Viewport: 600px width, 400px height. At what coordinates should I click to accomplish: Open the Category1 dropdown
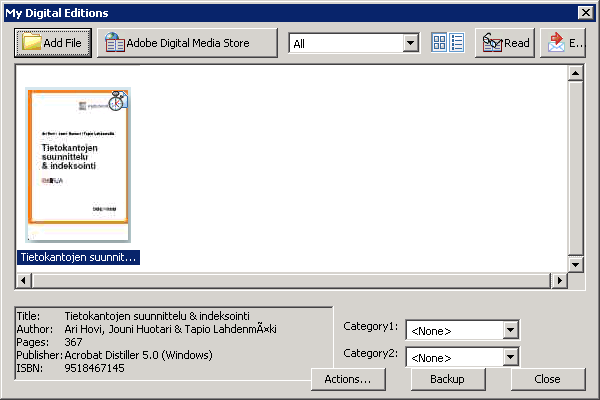[510, 330]
